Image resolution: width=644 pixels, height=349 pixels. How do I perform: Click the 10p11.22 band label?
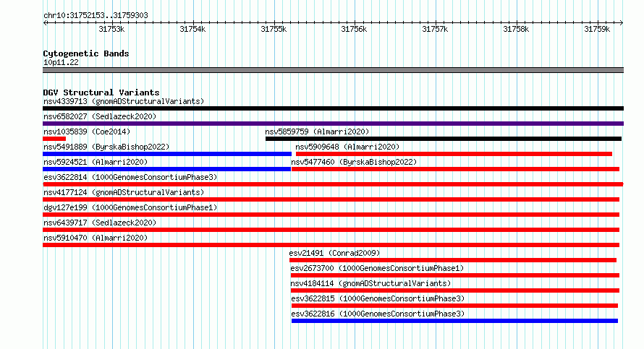coord(61,62)
